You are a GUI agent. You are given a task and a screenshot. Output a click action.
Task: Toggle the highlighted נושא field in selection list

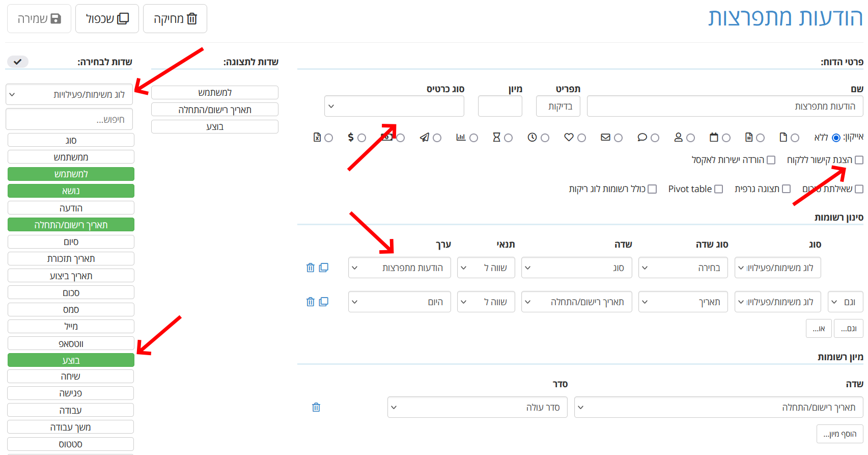click(71, 191)
